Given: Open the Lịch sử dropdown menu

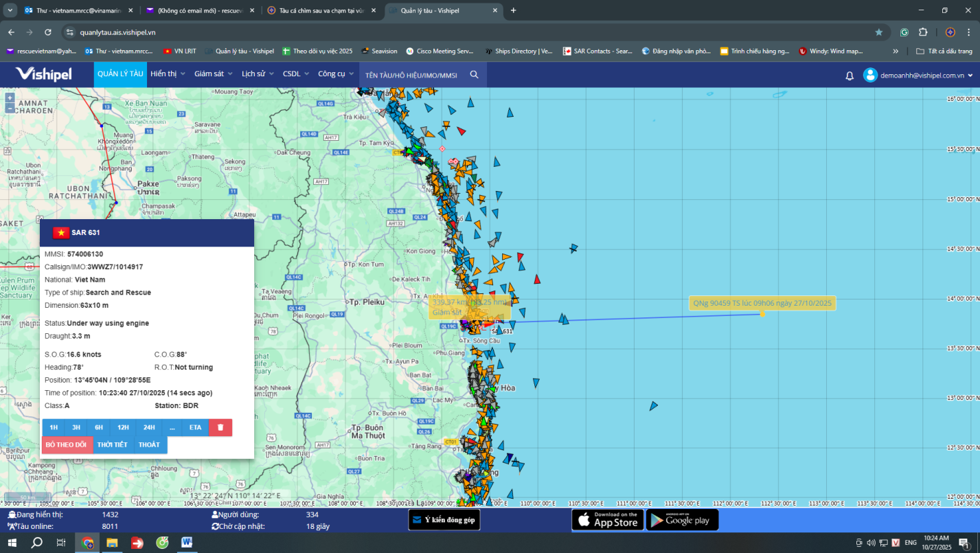Looking at the screenshot, I should tap(258, 74).
